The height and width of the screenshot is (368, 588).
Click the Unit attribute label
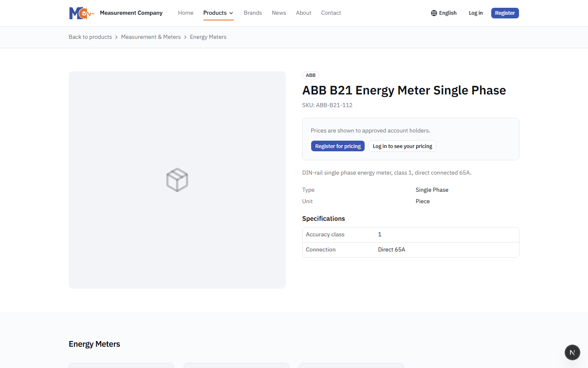point(307,201)
